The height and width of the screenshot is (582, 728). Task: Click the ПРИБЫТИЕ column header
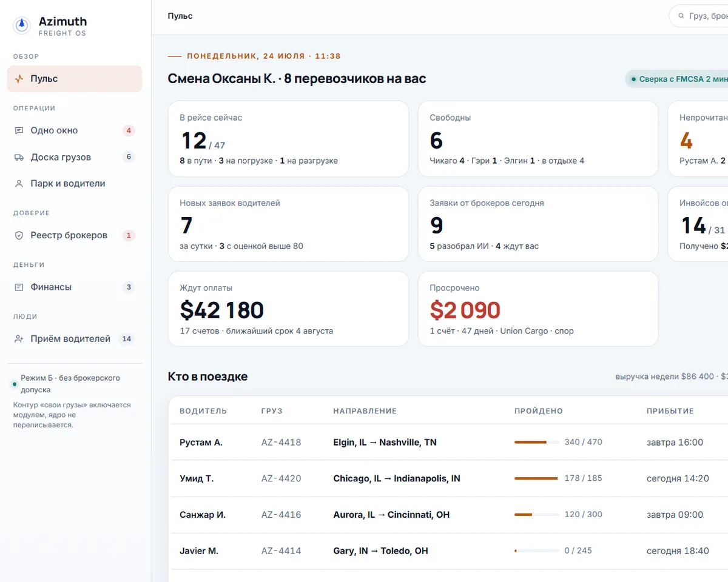pyautogui.click(x=670, y=411)
